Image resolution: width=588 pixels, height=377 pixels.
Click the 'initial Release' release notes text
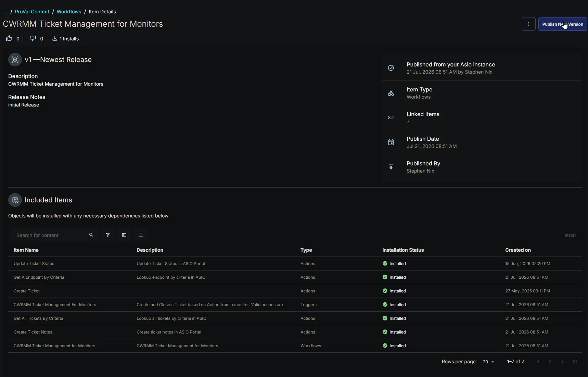(24, 105)
